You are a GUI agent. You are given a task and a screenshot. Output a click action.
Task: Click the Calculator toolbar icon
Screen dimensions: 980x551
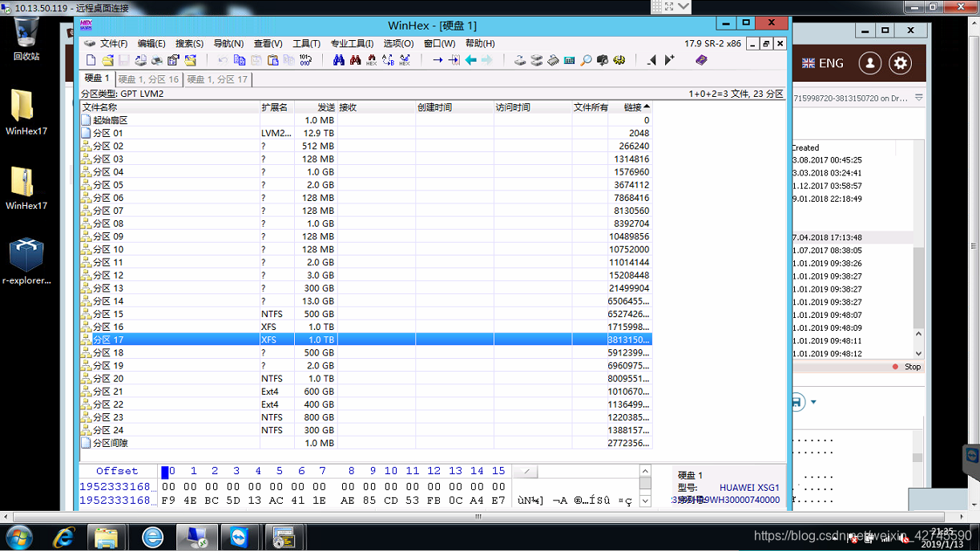coord(570,60)
